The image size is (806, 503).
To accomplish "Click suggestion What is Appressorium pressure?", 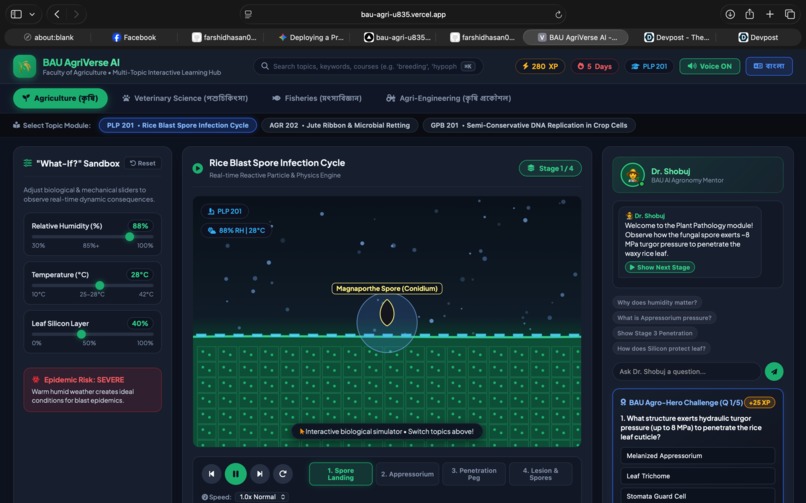I will click(664, 318).
